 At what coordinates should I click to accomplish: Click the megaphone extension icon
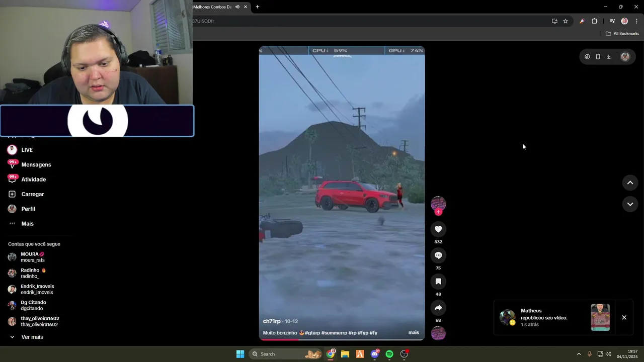(582, 21)
